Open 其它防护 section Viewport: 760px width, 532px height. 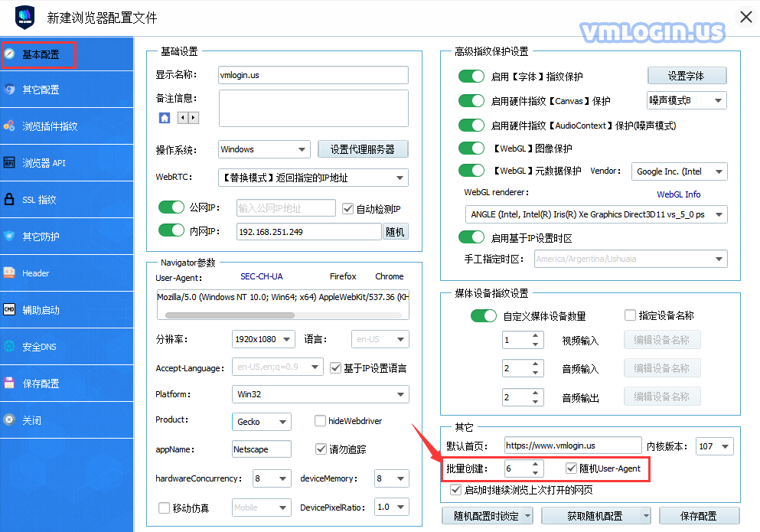[x=67, y=237]
